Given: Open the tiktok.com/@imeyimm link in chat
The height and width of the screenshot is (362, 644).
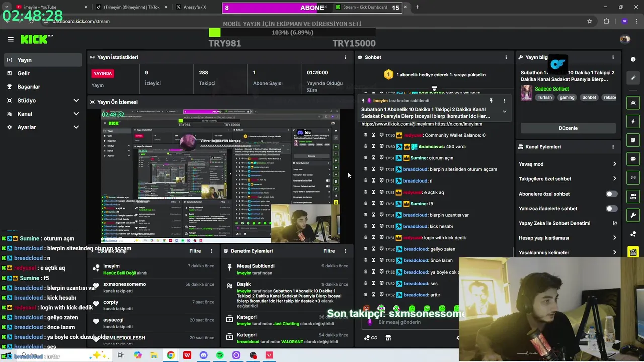Looking at the screenshot, I should pos(397,124).
